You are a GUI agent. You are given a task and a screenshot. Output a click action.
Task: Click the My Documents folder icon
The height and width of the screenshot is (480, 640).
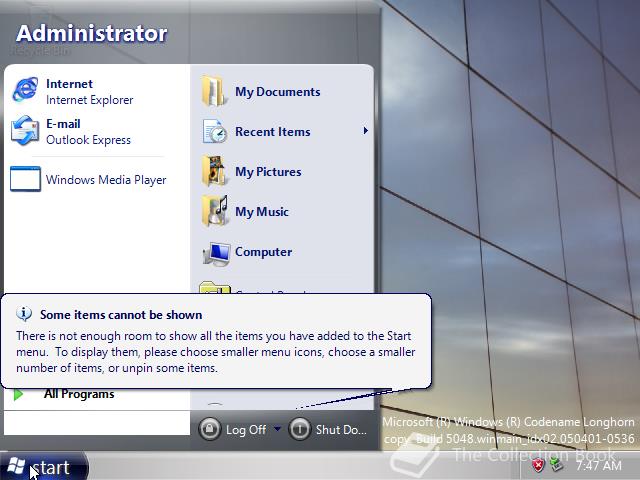pyautogui.click(x=213, y=91)
